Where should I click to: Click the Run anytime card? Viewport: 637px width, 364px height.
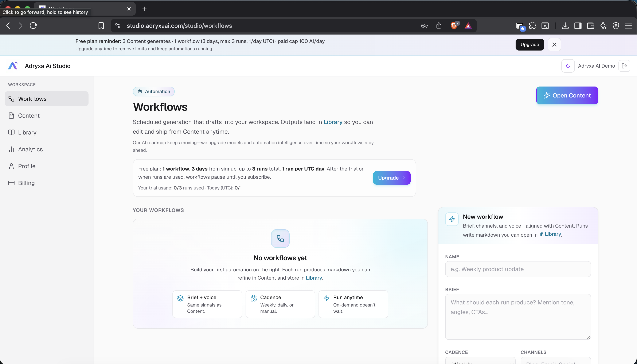(353, 304)
